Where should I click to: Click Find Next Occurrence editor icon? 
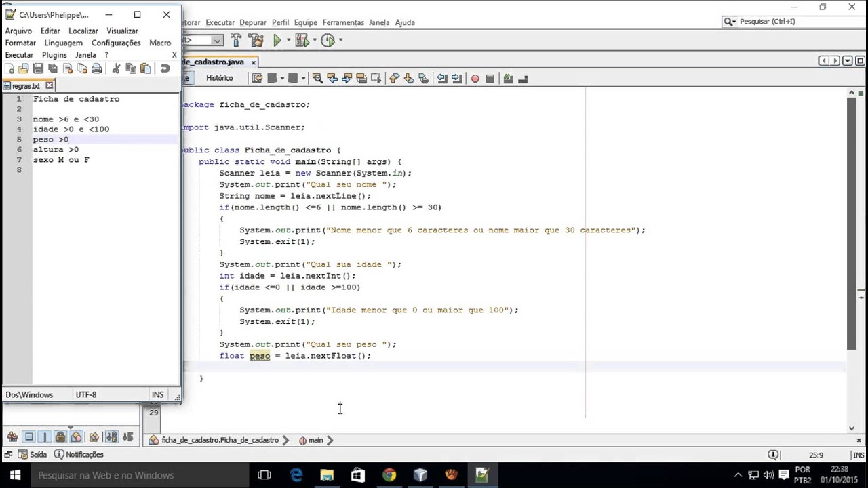[347, 79]
